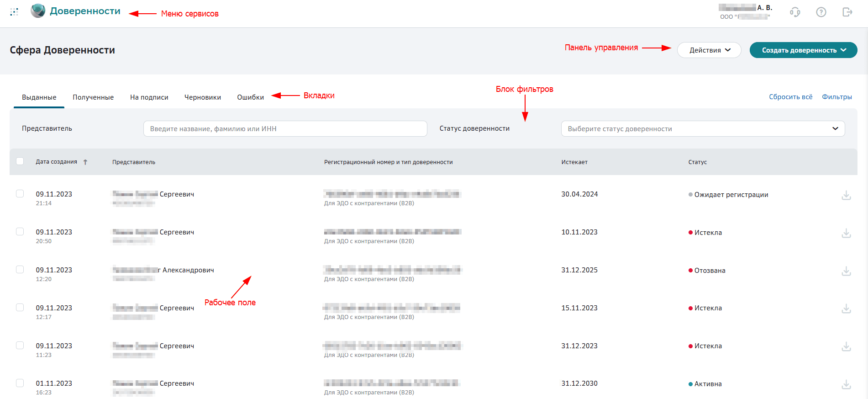Click the Доверенности title in header
This screenshot has width=868, height=399.
pyautogui.click(x=85, y=11)
